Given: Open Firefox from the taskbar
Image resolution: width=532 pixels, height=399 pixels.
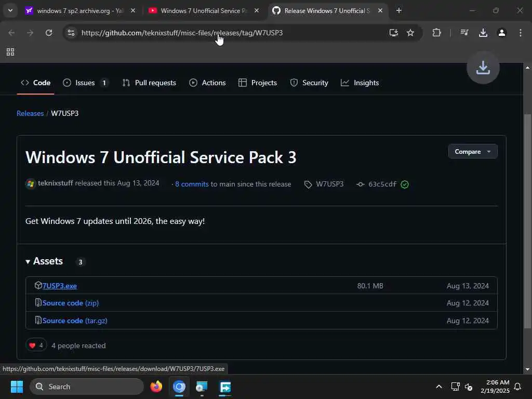Looking at the screenshot, I should tap(156, 387).
